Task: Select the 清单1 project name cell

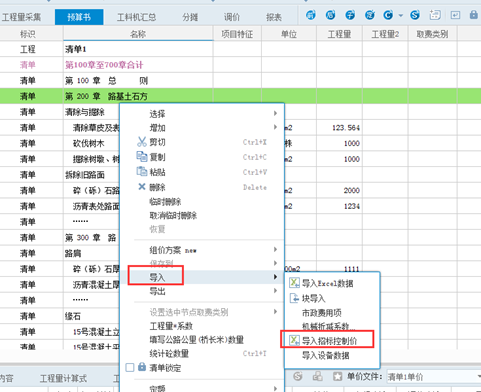Action: (x=138, y=49)
